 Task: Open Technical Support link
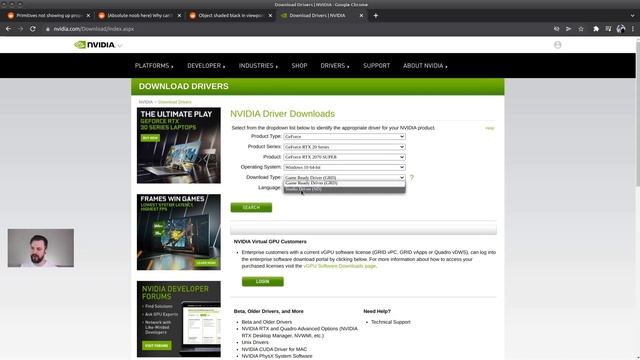tap(391, 322)
